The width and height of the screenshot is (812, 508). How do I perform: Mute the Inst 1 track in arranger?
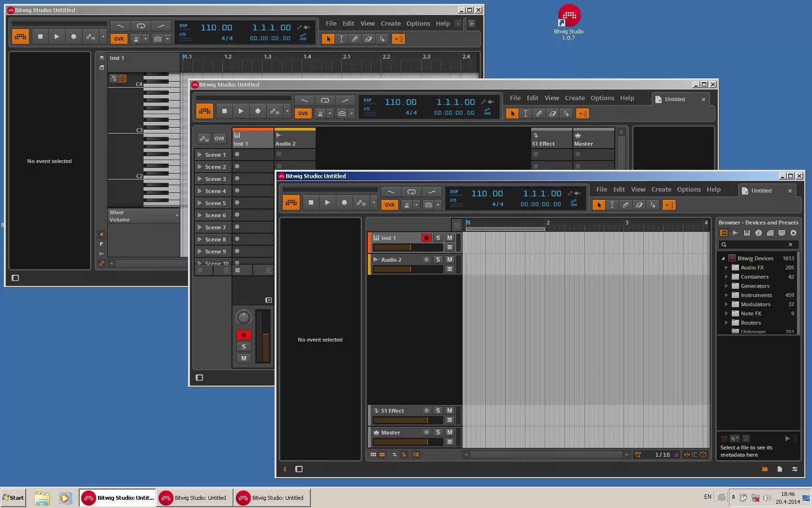click(449, 238)
